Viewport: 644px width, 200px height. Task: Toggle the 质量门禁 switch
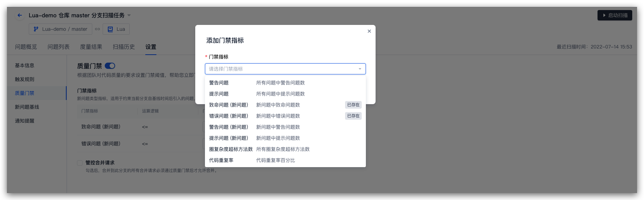click(x=110, y=66)
